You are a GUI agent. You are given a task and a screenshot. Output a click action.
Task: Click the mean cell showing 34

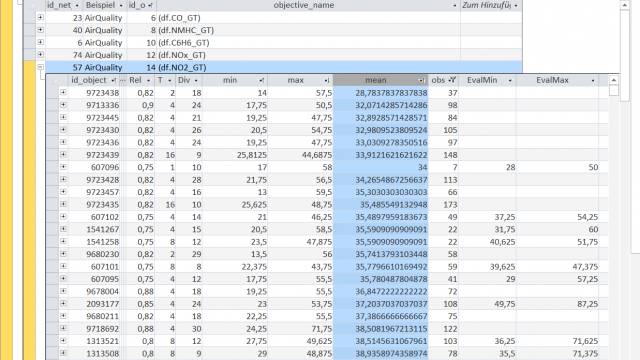pos(380,167)
